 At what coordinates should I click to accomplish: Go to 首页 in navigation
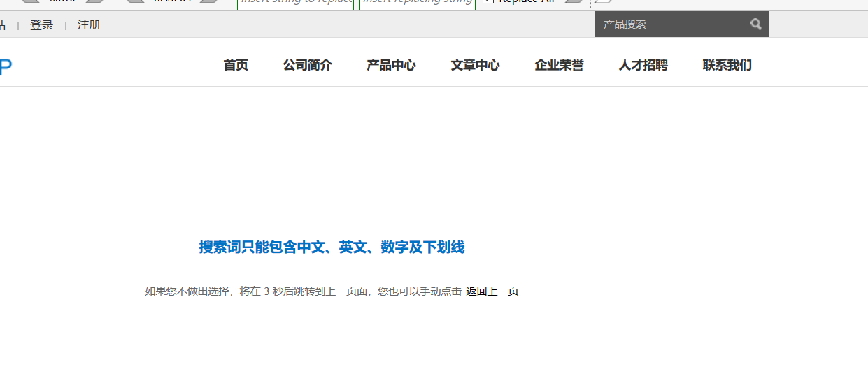click(236, 65)
